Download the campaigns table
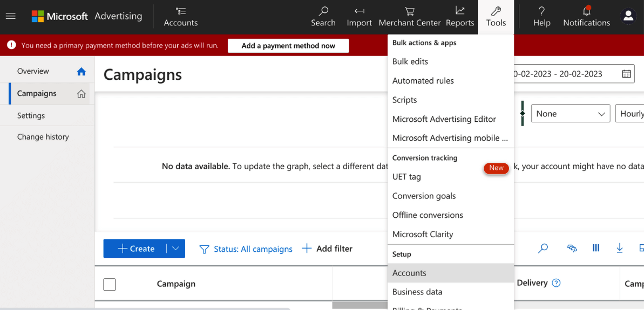Screen dimensions: 644x310 [620, 248]
